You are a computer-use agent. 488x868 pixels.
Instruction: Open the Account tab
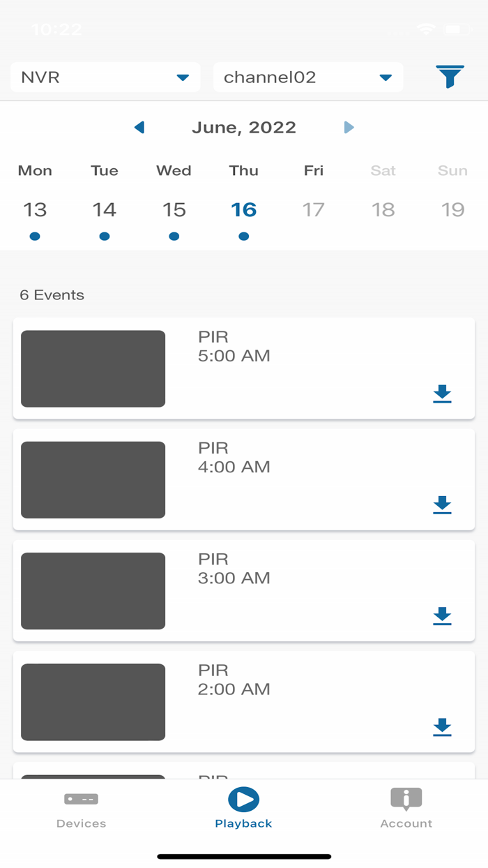click(x=406, y=809)
